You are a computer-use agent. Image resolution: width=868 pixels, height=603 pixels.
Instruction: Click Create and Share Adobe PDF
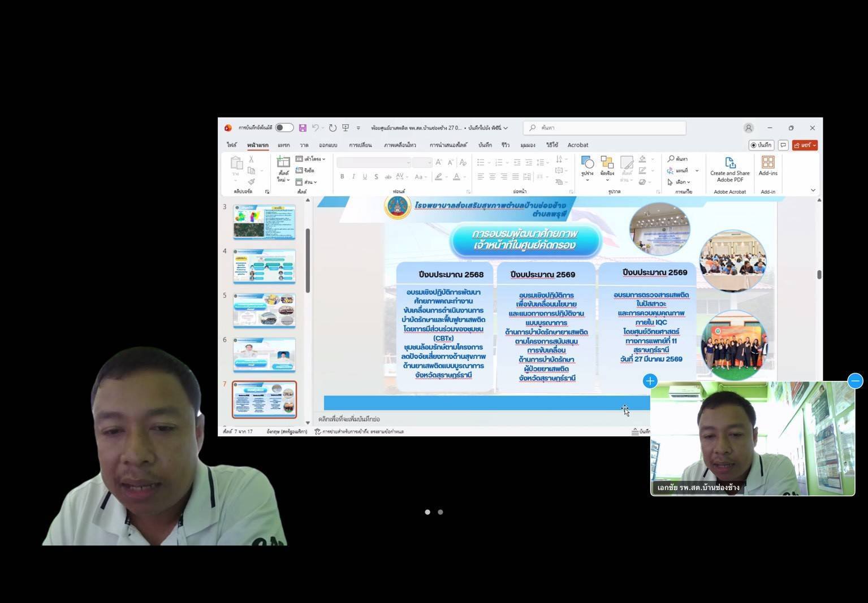(x=729, y=169)
